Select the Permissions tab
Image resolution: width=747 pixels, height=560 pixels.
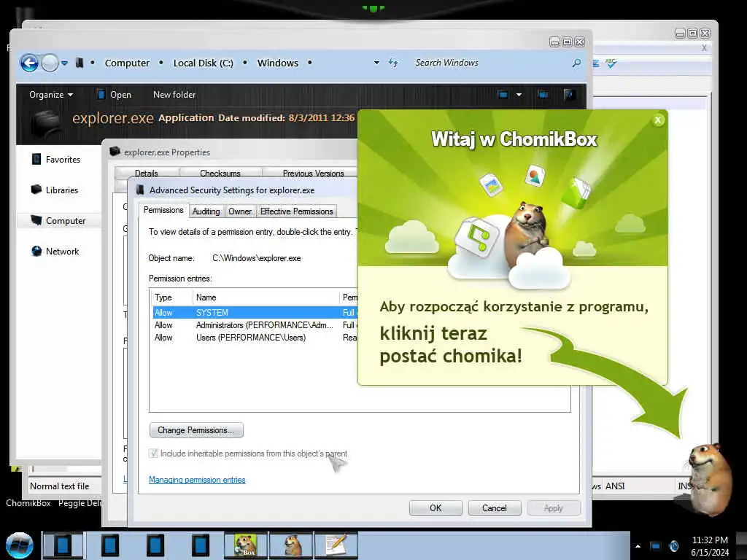click(163, 210)
